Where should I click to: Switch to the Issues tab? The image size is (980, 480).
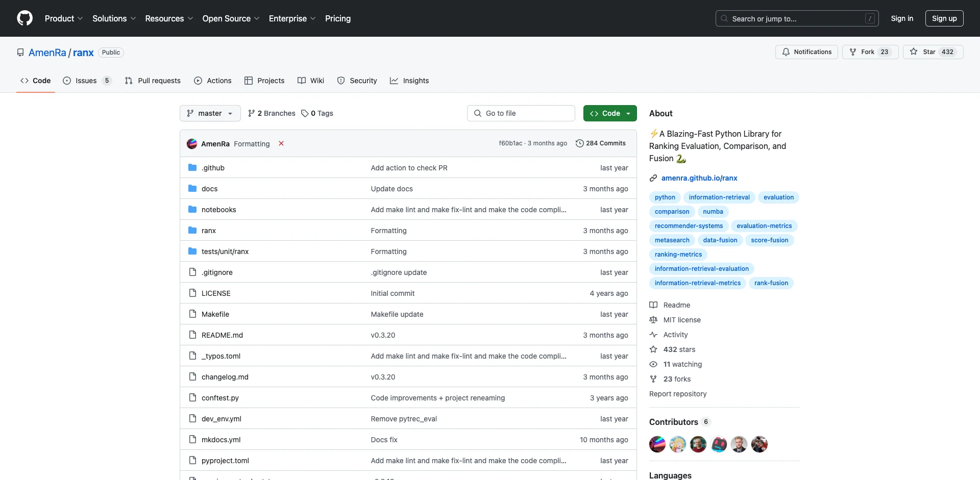tap(87, 81)
